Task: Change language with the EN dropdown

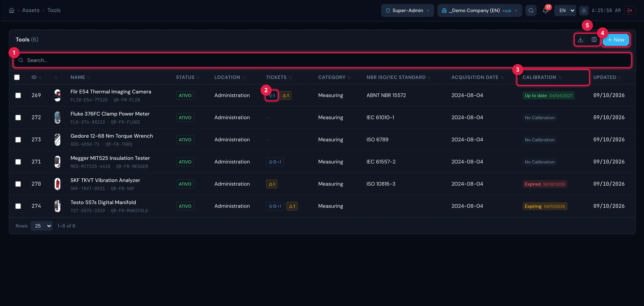Action: click(565, 10)
